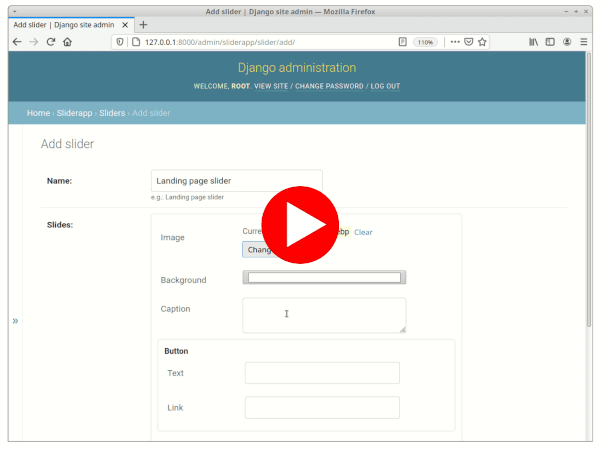Viewport: 600px width, 450px height.
Task: Click the Django administration title
Action: click(x=297, y=68)
